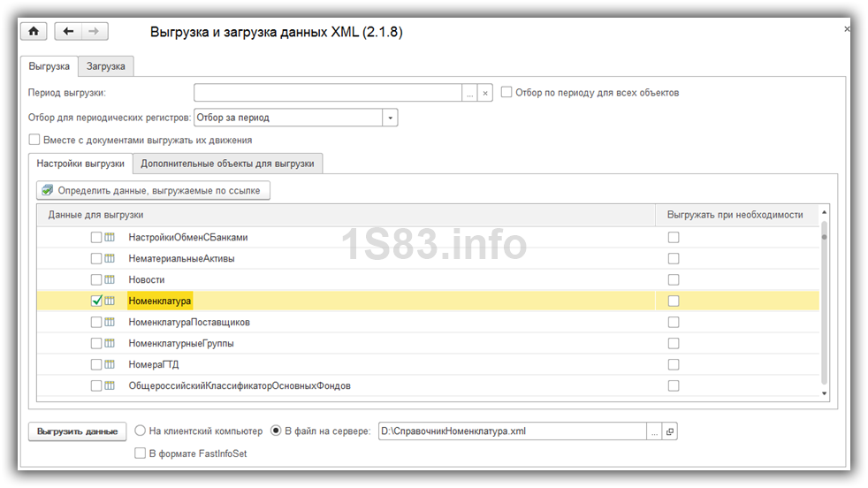Screen dimensions: 868x488
Task: Enable 'Отбор по периоду для всех объектов'
Action: 506,92
